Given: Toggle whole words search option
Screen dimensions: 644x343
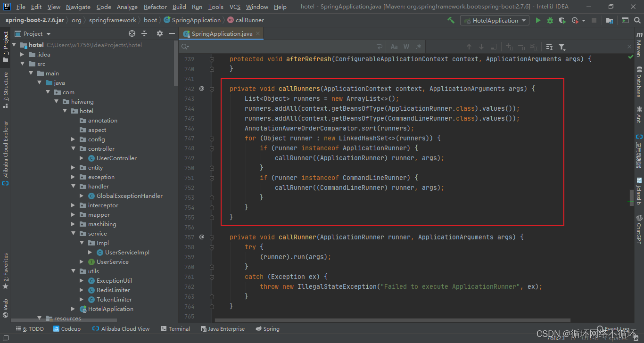Looking at the screenshot, I should (x=406, y=47).
